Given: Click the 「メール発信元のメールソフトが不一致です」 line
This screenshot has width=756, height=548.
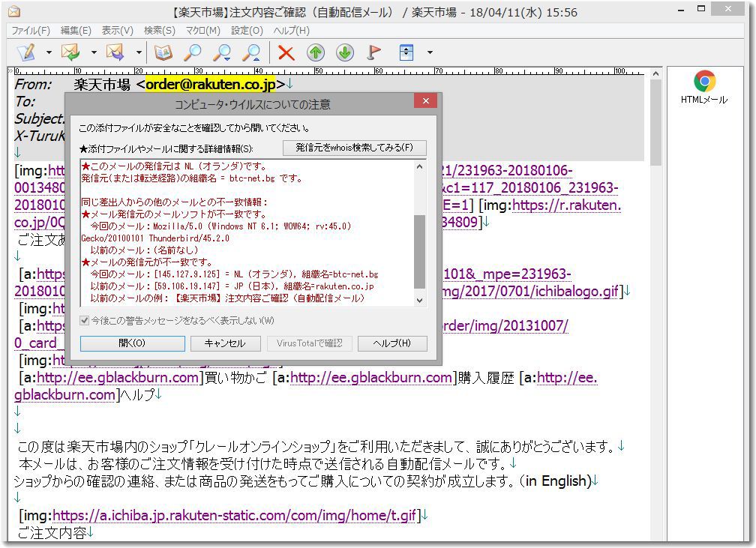Looking at the screenshot, I should click(173, 214).
